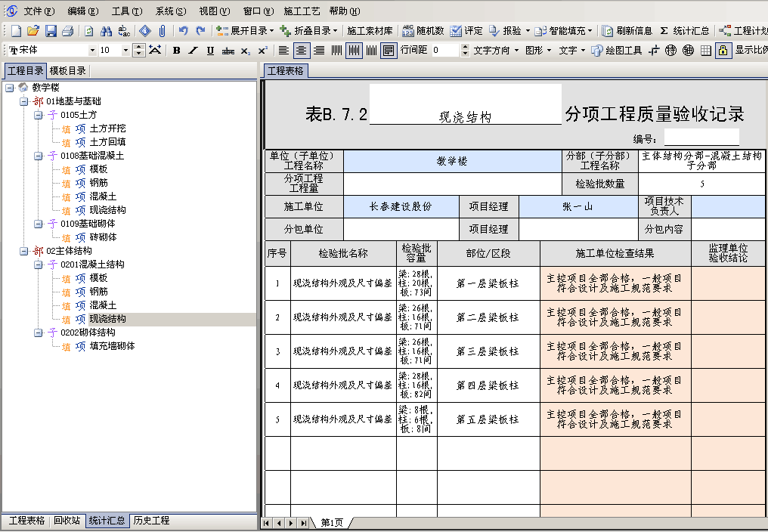Switch to the 回收站 bottom tab
Screen dimensions: 768x532
pyautogui.click(x=67, y=521)
